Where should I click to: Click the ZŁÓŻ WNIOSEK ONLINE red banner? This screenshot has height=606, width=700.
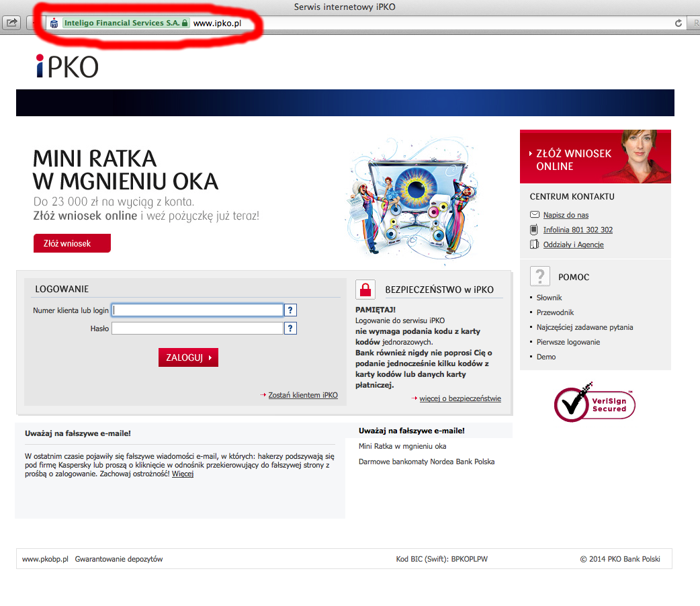(x=595, y=157)
